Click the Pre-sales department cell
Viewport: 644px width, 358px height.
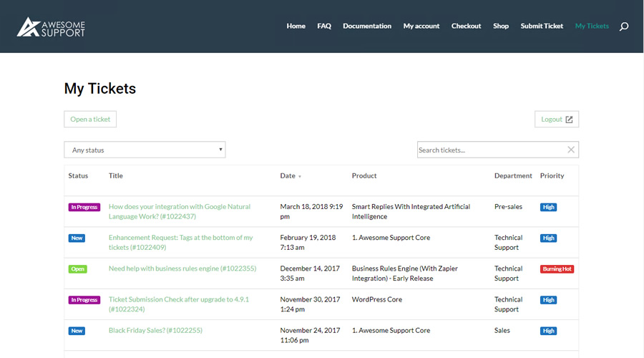[x=508, y=206]
